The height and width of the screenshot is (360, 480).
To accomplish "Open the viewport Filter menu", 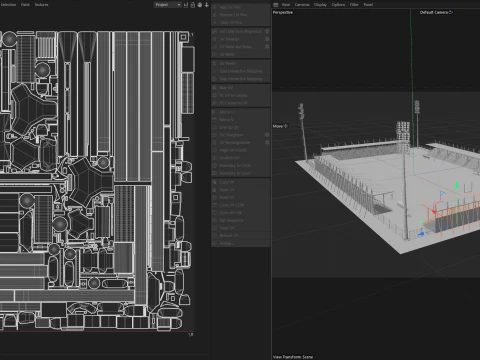I will (x=354, y=5).
